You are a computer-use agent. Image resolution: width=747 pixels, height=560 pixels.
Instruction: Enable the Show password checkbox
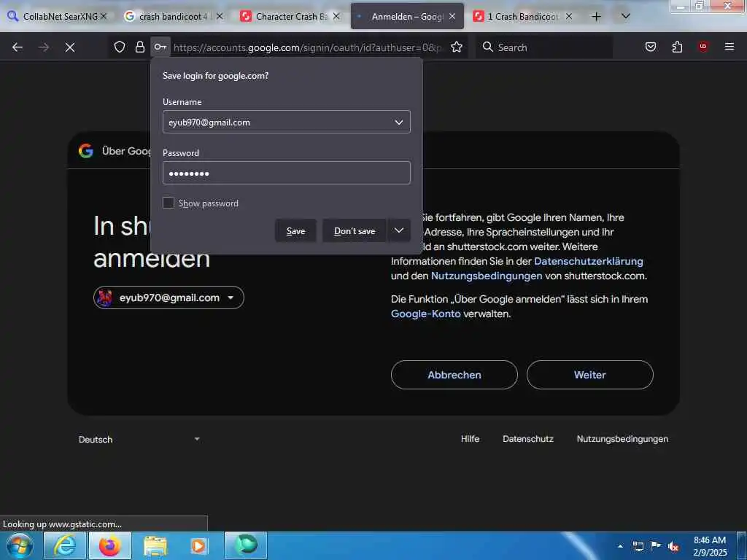coord(169,203)
